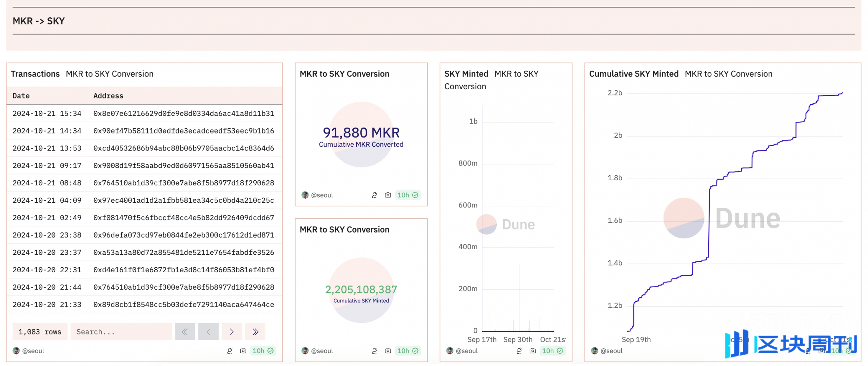Open the @seoul link in Cumulative SKY Minted line chart
Image resolution: width=868 pixels, height=366 pixels.
pyautogui.click(x=611, y=351)
